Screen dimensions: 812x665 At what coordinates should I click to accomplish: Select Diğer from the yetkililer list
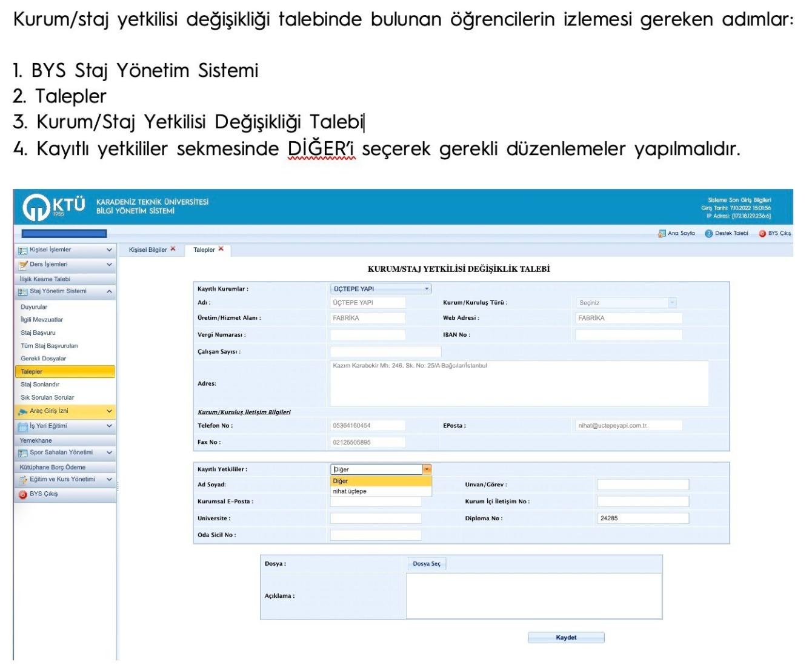pos(381,481)
